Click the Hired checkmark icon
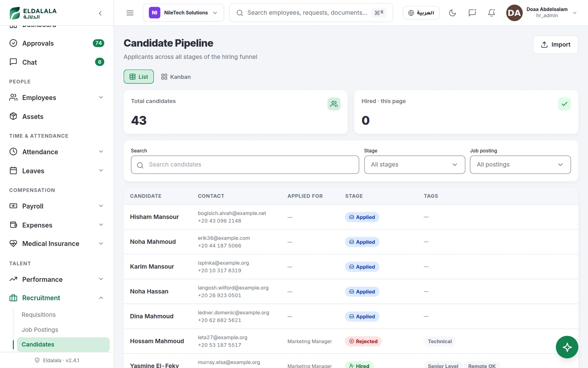Viewport: 588px width, 368px height. 564,104
